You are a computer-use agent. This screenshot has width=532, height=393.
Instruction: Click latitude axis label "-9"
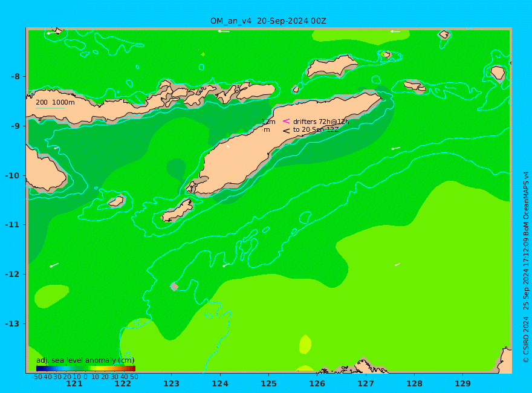(x=16, y=126)
